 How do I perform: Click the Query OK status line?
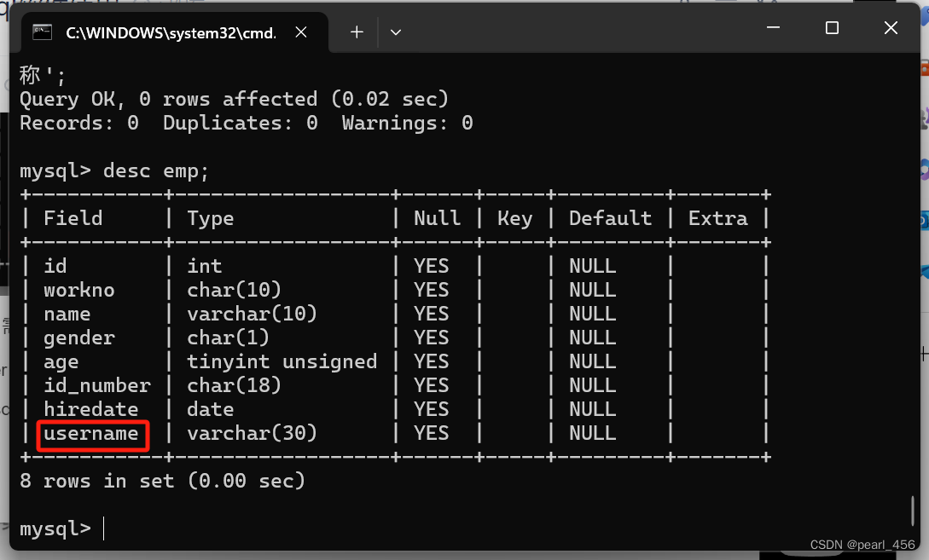point(235,99)
